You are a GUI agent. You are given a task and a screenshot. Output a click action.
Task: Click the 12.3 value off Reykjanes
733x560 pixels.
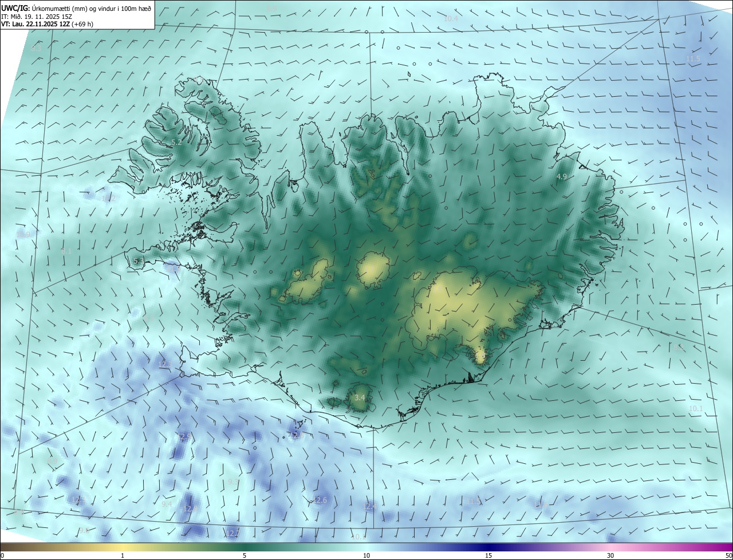click(x=165, y=364)
